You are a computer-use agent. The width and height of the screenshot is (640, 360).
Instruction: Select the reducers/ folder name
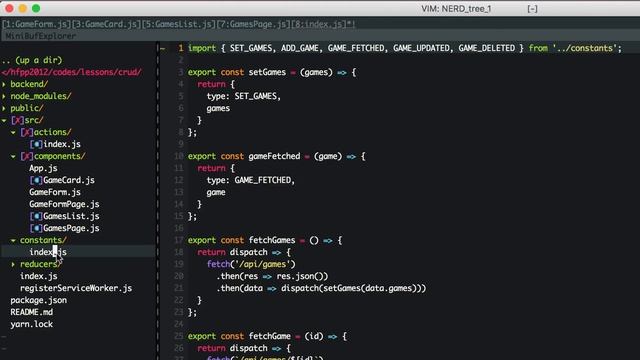click(x=40, y=264)
